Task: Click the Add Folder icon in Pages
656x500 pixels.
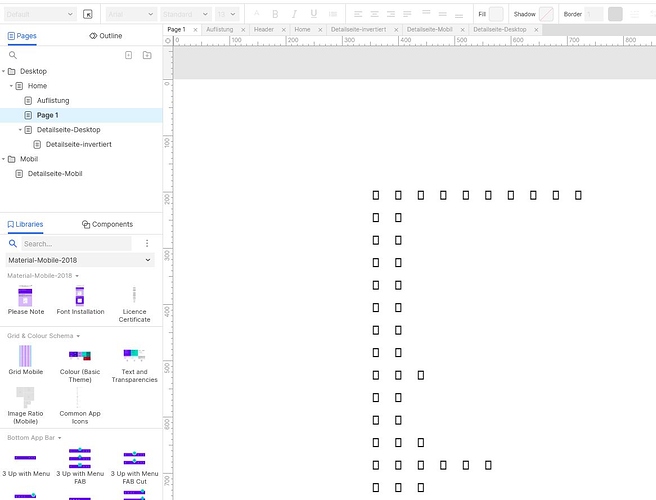Action: [x=147, y=55]
